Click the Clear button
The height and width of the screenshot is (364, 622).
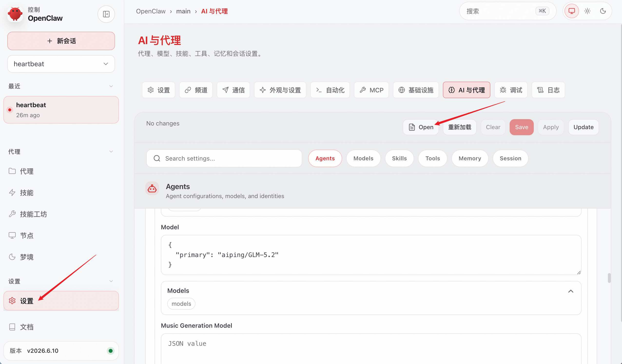(x=493, y=127)
